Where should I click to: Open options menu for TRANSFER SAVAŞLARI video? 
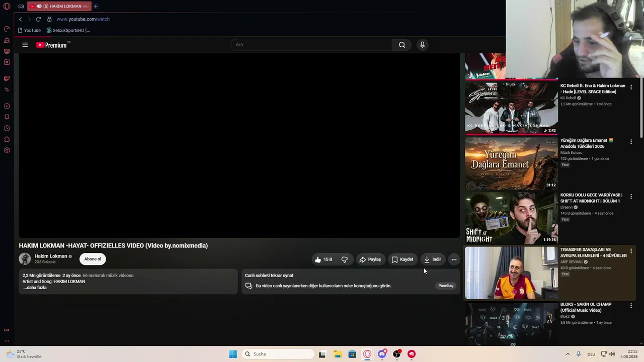(x=631, y=251)
